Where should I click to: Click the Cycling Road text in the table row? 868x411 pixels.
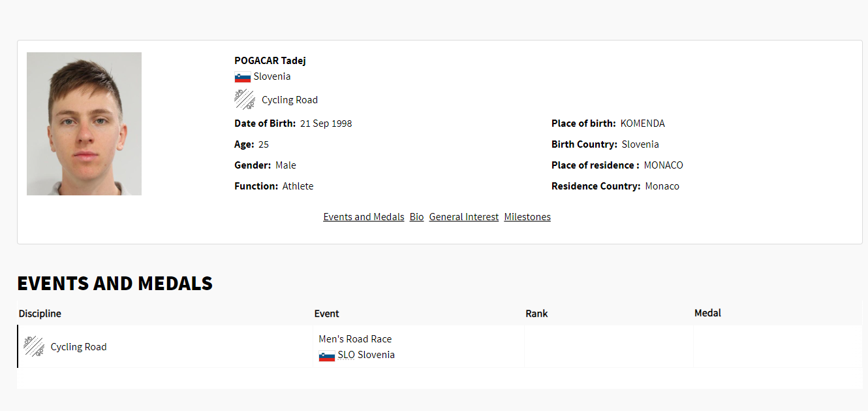coord(78,347)
